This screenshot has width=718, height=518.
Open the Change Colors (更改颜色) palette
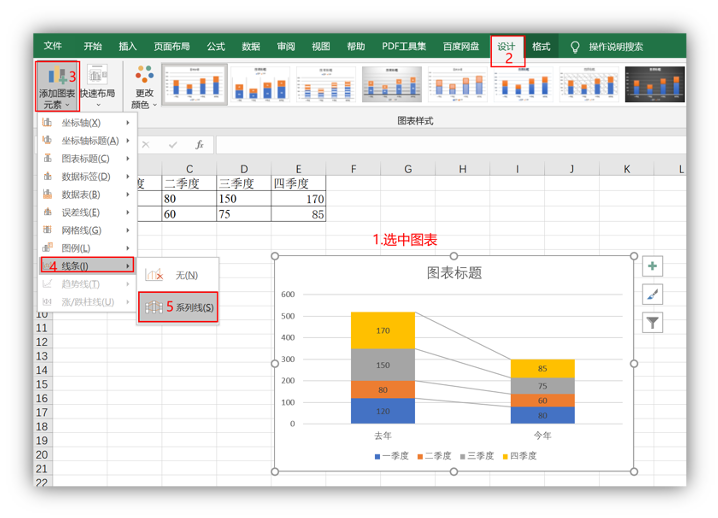(144, 86)
